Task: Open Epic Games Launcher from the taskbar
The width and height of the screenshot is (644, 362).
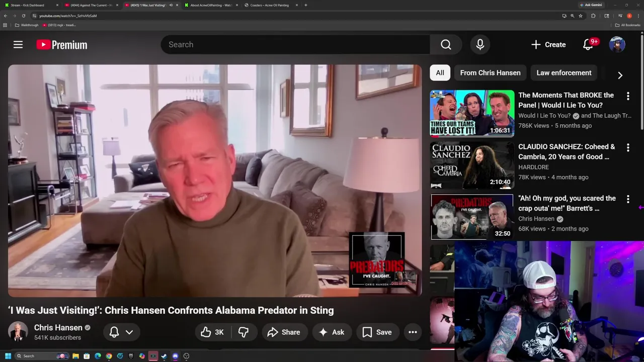Action: tap(131, 356)
